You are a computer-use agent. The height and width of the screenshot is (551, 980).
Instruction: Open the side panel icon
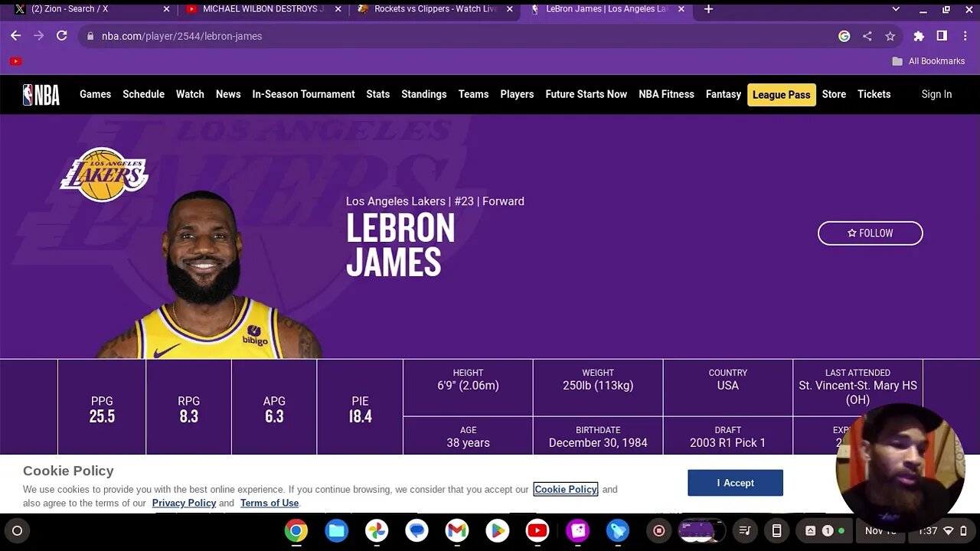click(942, 36)
